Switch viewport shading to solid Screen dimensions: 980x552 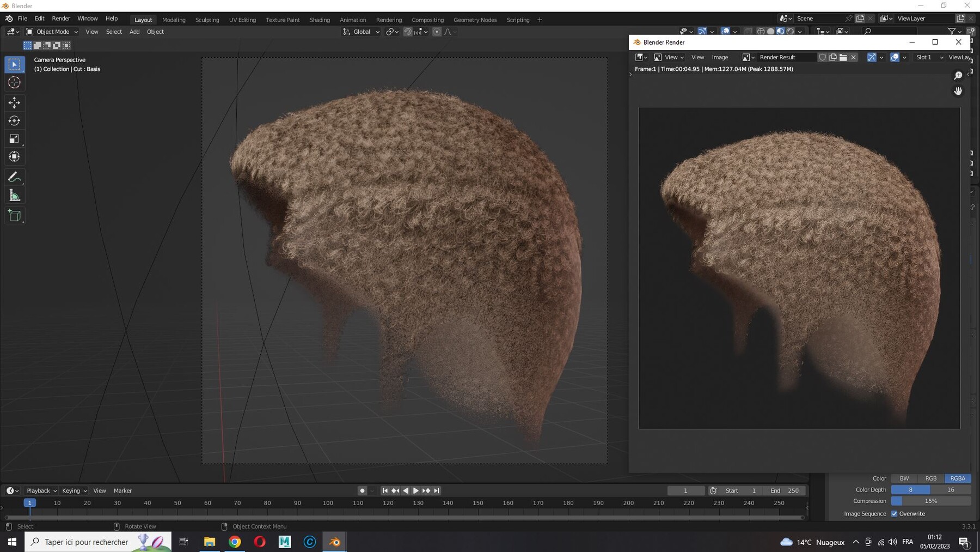point(771,32)
